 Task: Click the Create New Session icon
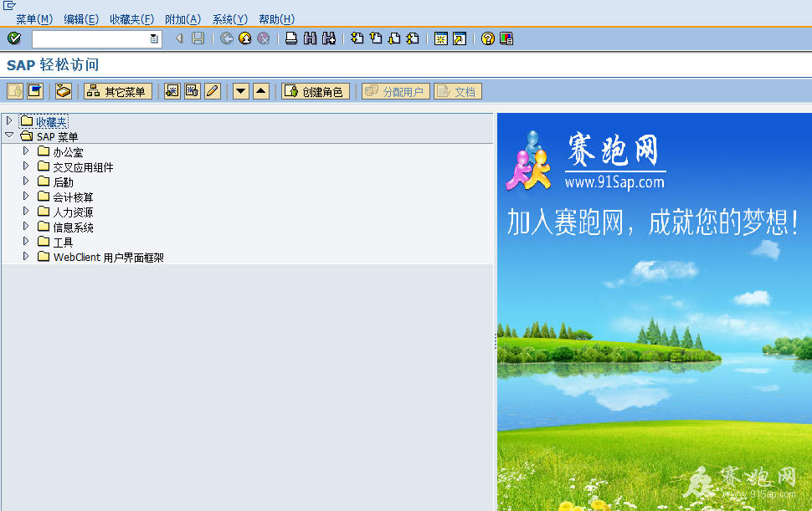[440, 38]
